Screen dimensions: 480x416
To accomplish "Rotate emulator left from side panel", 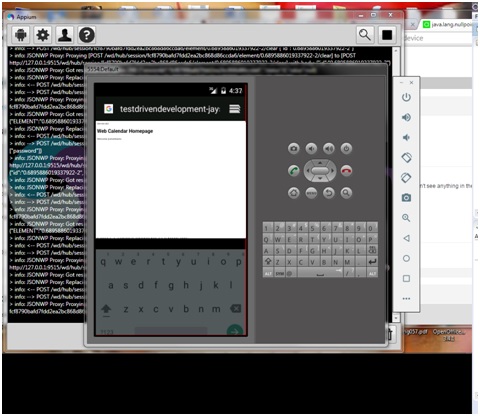I will pyautogui.click(x=406, y=157).
